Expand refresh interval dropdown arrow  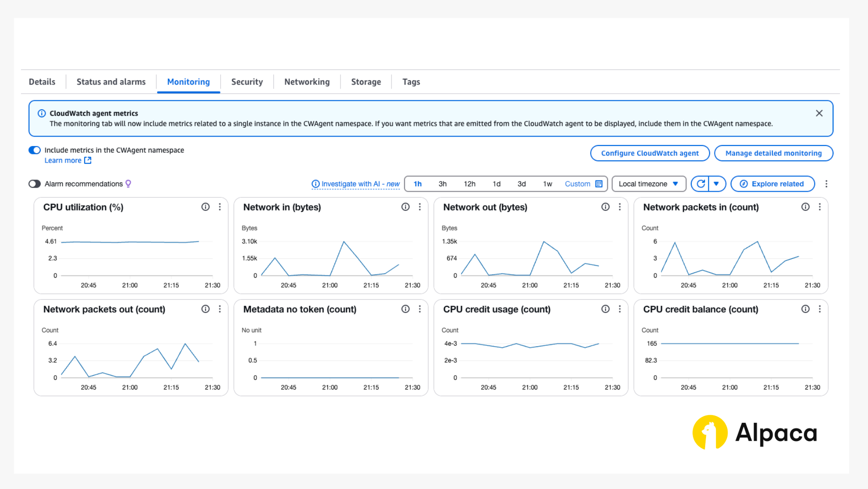click(x=716, y=184)
